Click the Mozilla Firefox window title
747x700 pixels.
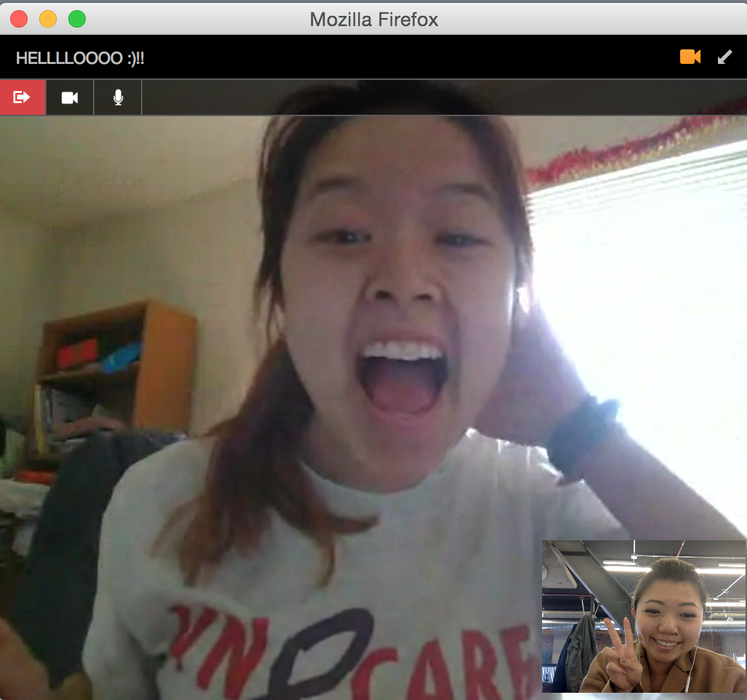[373, 19]
